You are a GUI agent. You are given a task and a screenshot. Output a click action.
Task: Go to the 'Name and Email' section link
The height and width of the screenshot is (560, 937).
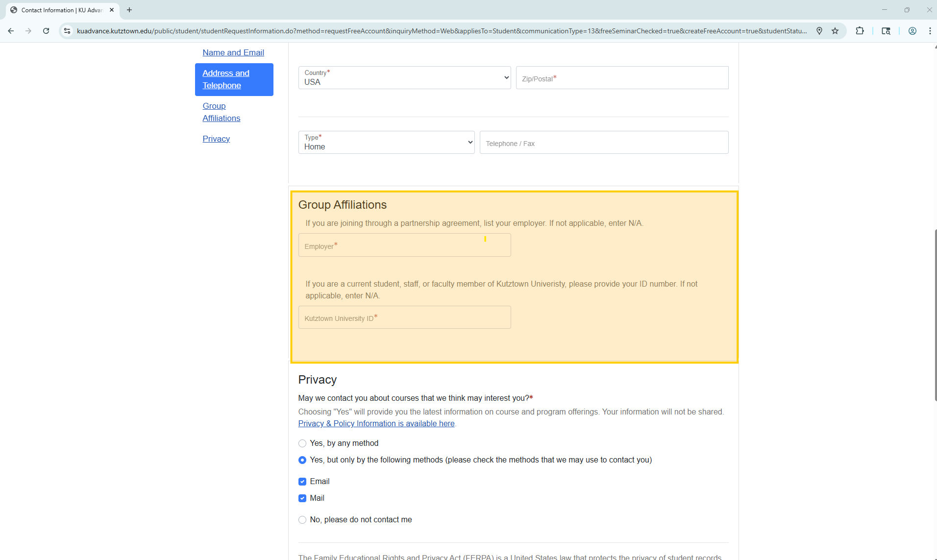tap(233, 52)
